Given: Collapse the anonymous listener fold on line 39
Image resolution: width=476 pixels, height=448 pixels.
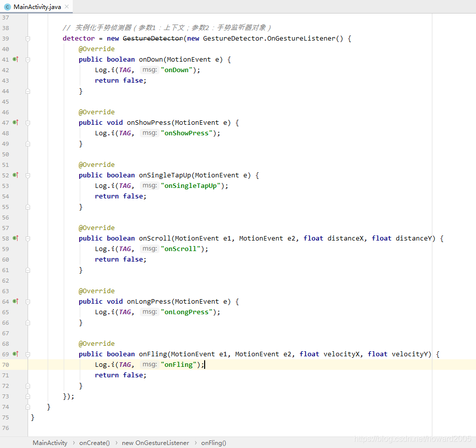Looking at the screenshot, I should [x=28, y=39].
